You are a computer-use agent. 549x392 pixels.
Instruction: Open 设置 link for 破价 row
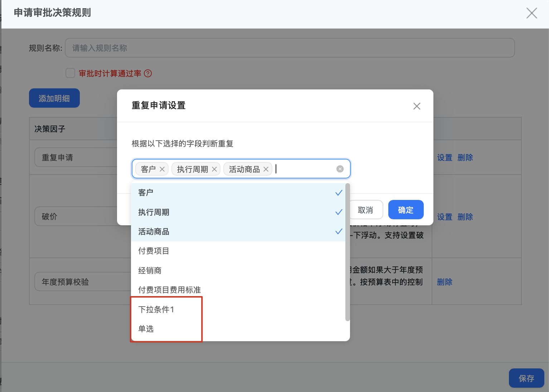click(444, 217)
